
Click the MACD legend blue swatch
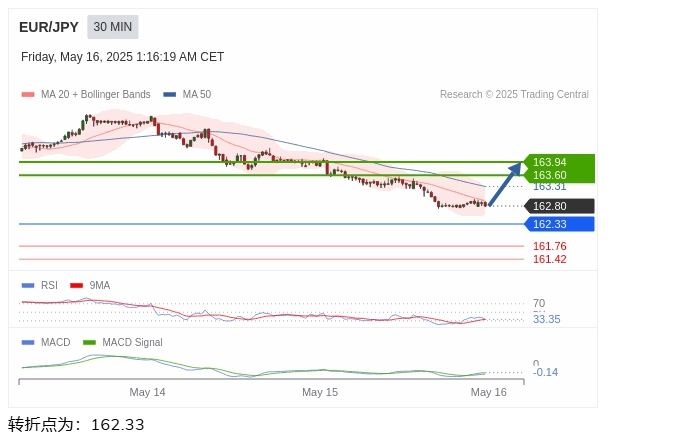pyautogui.click(x=28, y=342)
